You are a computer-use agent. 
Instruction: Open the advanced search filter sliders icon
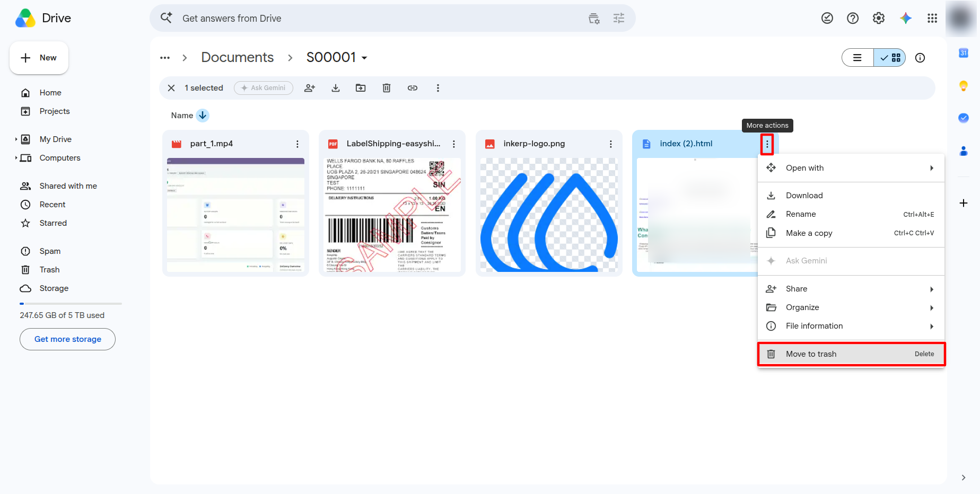pos(619,19)
